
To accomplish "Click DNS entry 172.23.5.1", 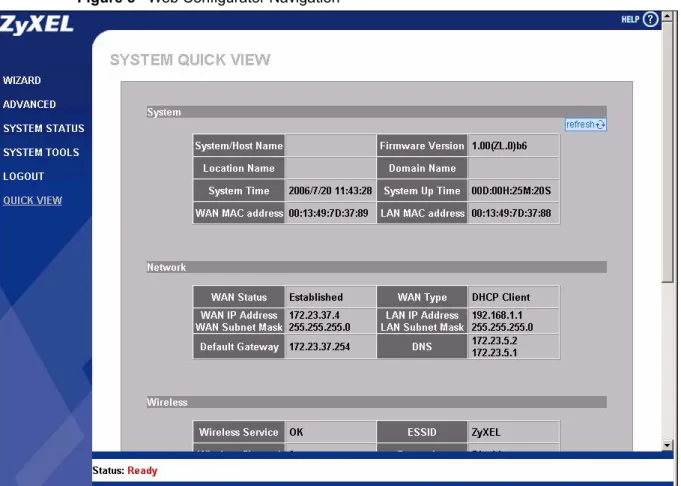I will tap(494, 353).
